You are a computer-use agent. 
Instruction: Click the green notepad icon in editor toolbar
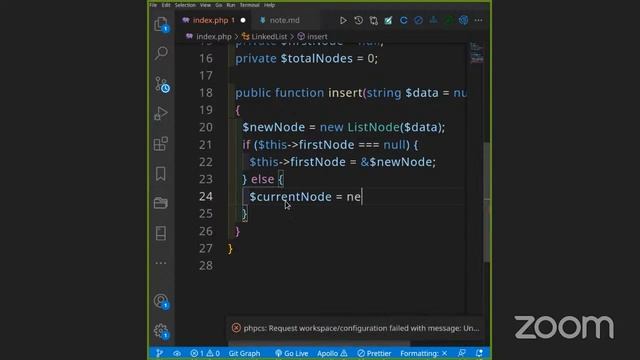tap(388, 20)
